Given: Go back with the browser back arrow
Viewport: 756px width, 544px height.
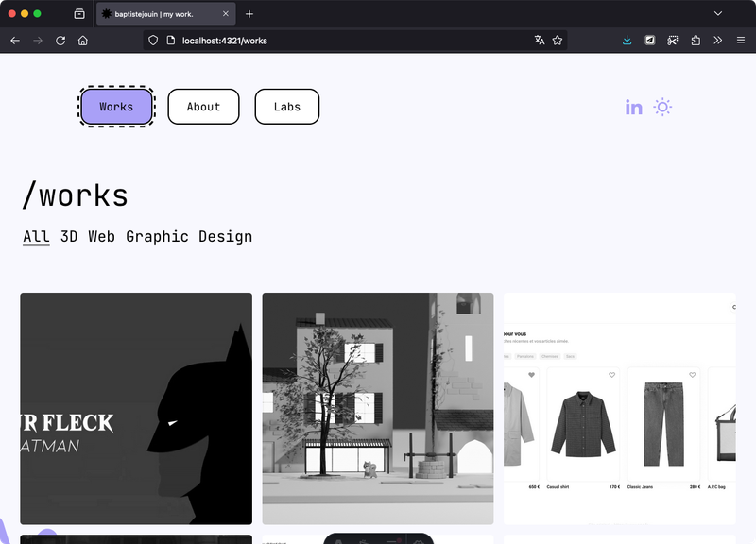Looking at the screenshot, I should coord(15,41).
